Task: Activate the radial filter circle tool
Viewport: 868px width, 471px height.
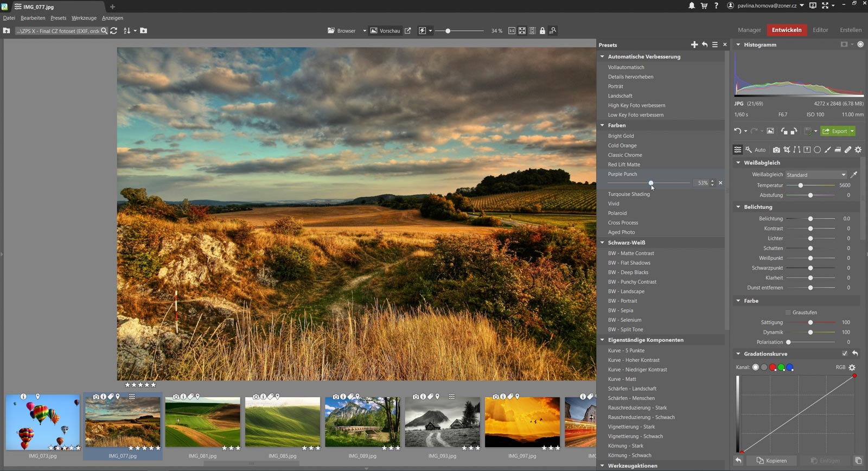Action: (818, 150)
